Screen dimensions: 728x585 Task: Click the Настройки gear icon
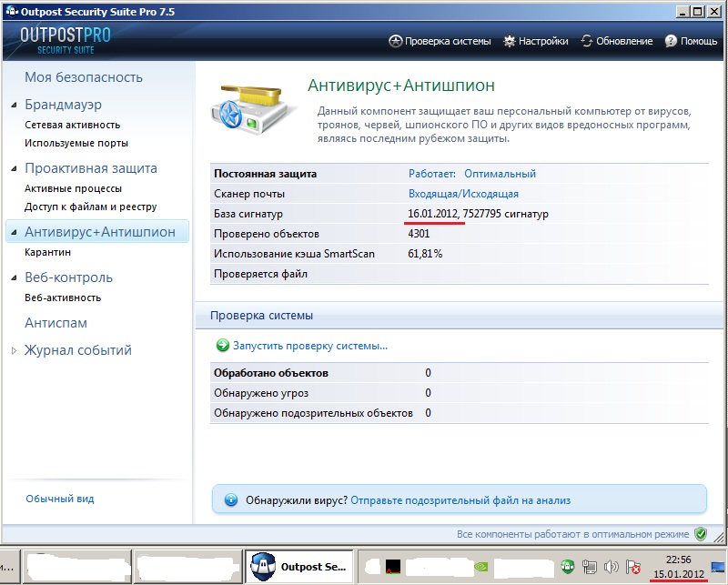click(x=510, y=41)
